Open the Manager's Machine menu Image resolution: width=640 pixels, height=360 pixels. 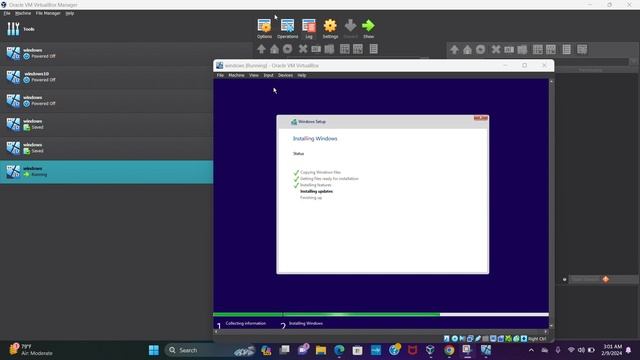[x=23, y=13]
